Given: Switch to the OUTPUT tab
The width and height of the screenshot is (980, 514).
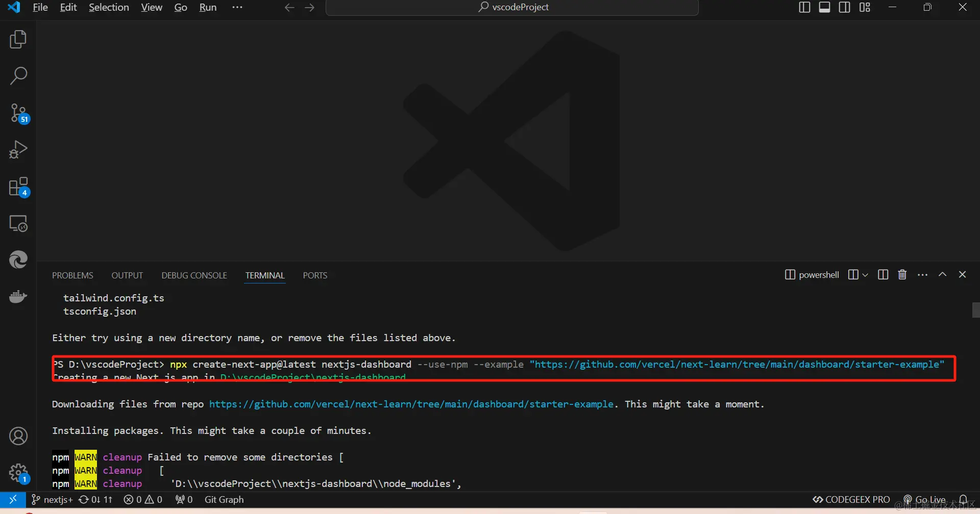Looking at the screenshot, I should (127, 275).
